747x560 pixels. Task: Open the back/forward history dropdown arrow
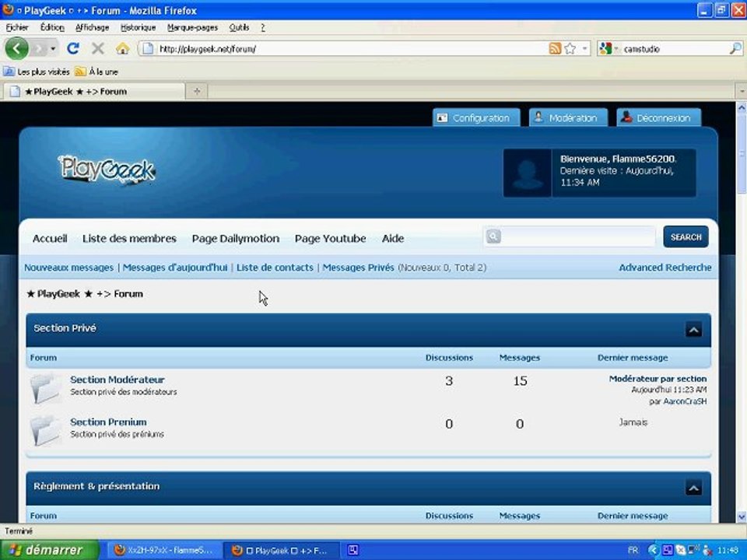point(53,48)
